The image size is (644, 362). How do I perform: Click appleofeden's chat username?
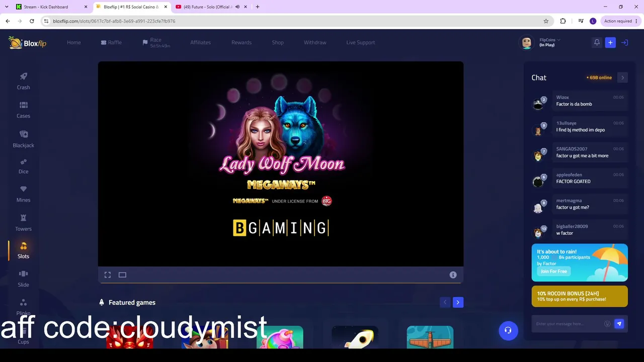[x=569, y=175]
